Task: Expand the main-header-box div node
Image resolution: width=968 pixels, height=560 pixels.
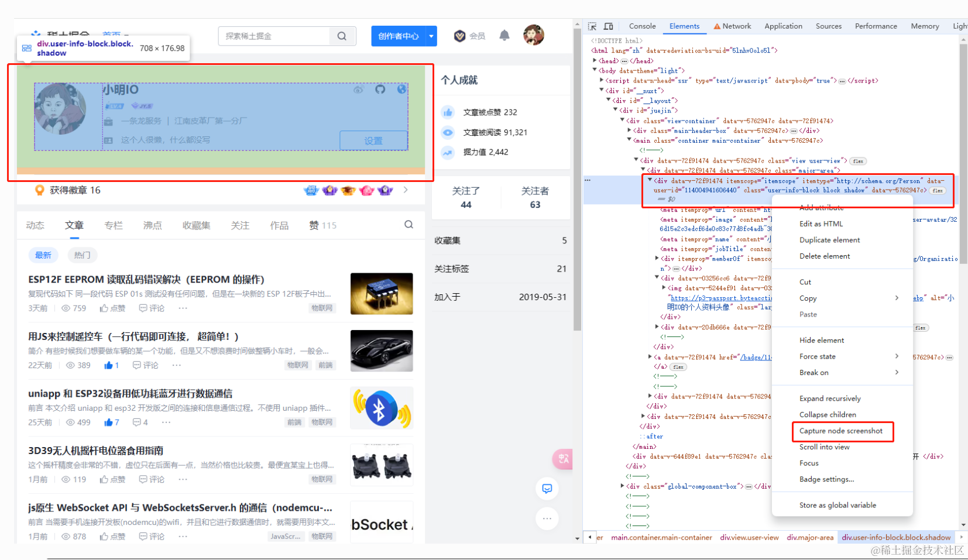Action: (629, 130)
